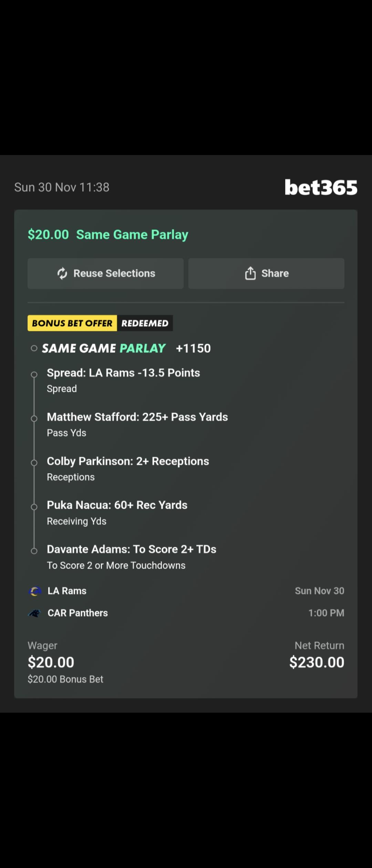
Task: Open the Colby Parkinson 2+ Receptions selection
Action: coord(128,461)
